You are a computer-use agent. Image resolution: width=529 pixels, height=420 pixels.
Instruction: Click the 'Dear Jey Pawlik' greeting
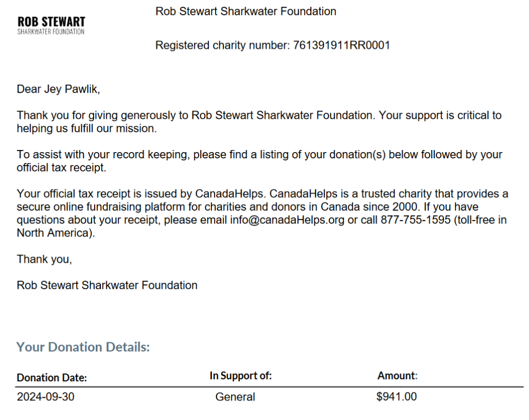(58, 89)
